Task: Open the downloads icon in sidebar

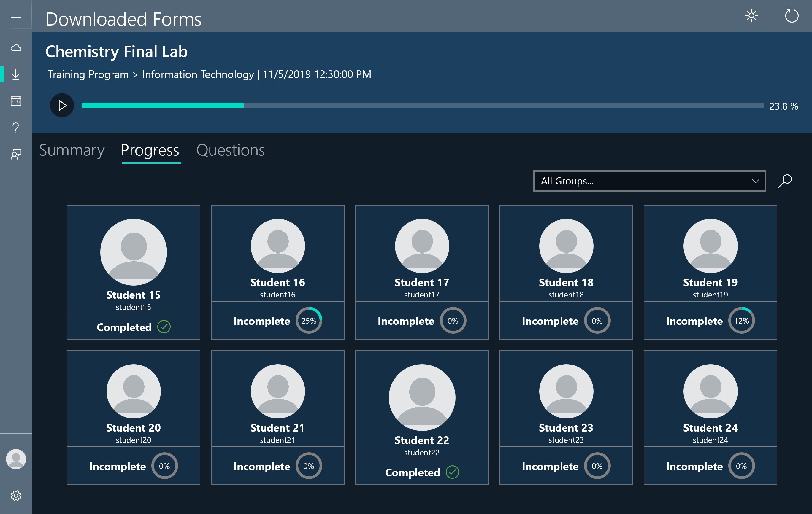Action: click(x=16, y=74)
